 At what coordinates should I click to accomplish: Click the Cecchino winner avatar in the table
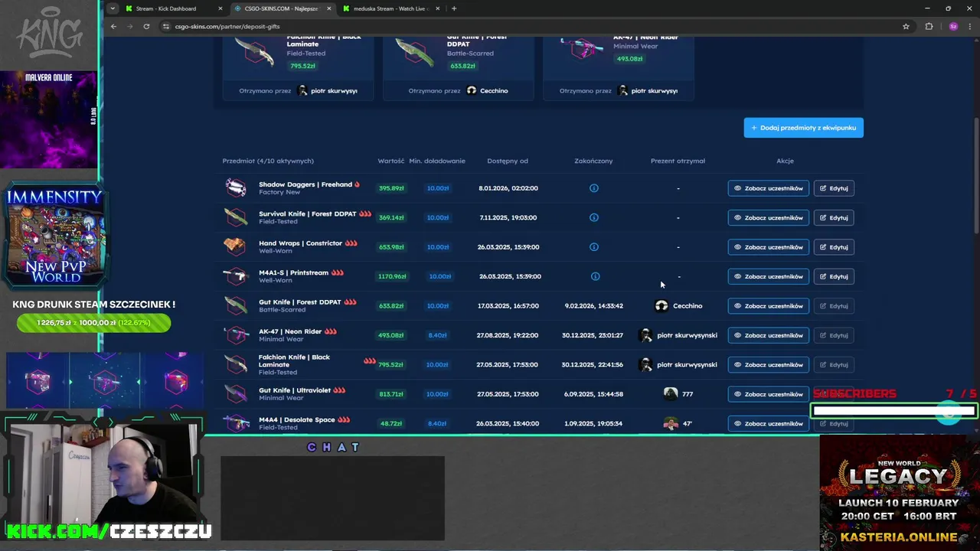(661, 306)
